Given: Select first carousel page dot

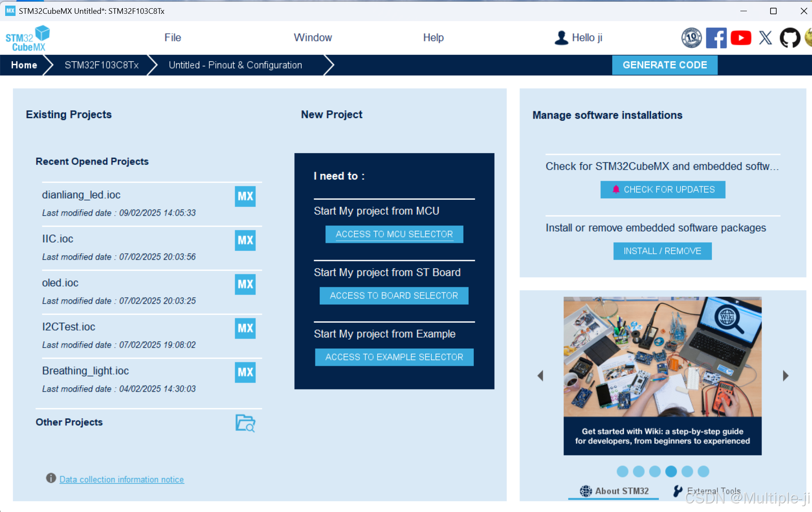Looking at the screenshot, I should click(622, 471).
